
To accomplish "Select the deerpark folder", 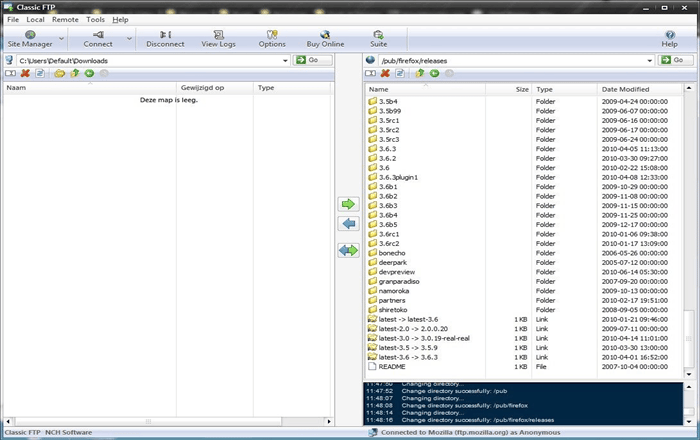I will click(x=392, y=262).
